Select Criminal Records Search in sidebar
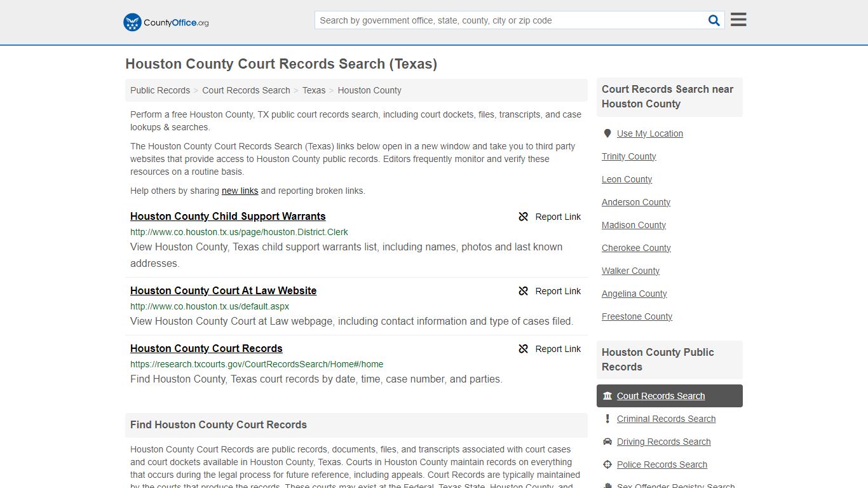Viewport: 868px width, 488px height. (667, 419)
